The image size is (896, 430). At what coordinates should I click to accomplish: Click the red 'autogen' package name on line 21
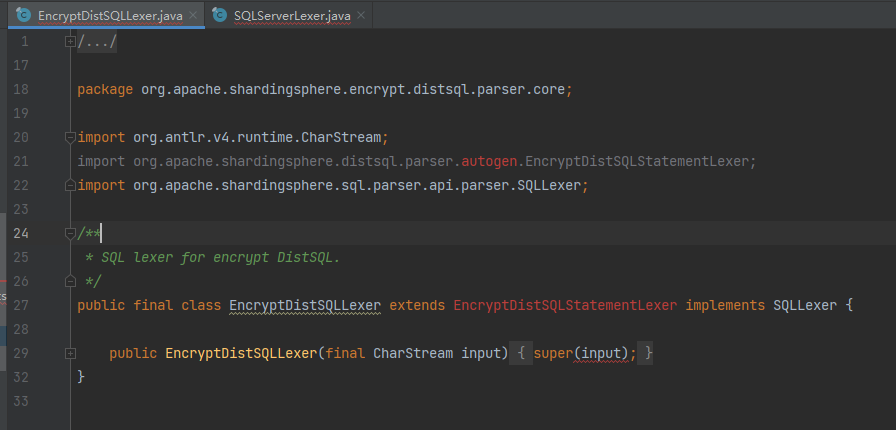click(489, 161)
